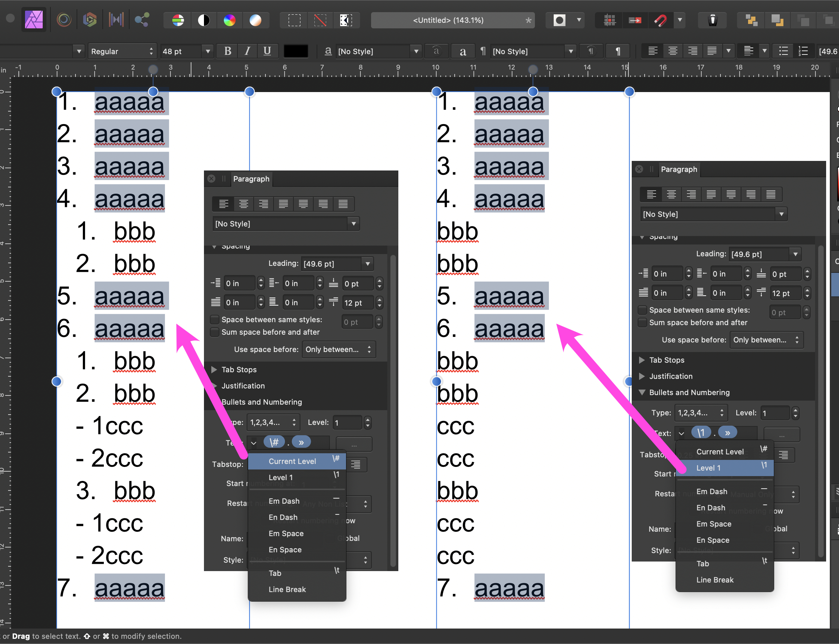Image resolution: width=839 pixels, height=644 pixels.
Task: Collapse Bullets and Numbering in the right panel
Action: tap(642, 393)
